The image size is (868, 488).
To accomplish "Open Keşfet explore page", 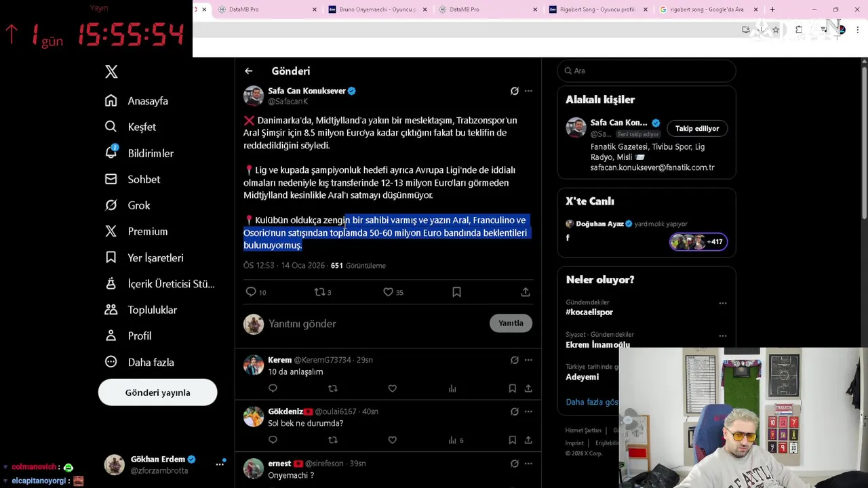I will [130, 127].
